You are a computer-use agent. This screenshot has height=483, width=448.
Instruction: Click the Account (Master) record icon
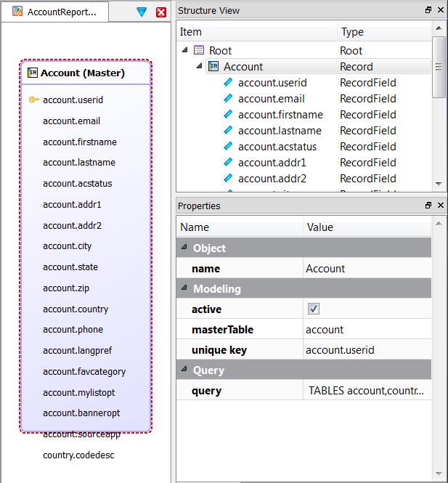click(33, 73)
